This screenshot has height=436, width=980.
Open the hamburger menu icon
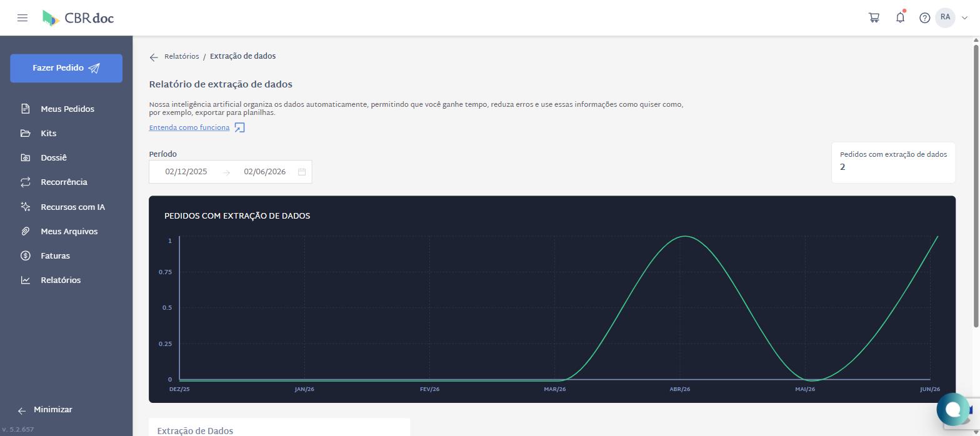[22, 17]
